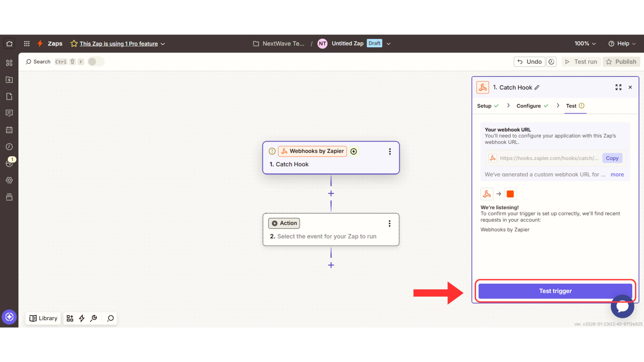Toggle the switch next to the search shortcut
This screenshot has height=362, width=644.
click(96, 61)
